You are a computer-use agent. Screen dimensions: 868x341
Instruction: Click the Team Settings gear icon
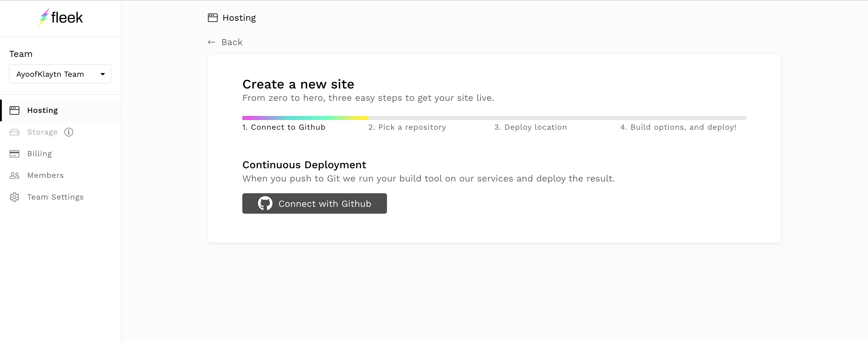point(14,197)
